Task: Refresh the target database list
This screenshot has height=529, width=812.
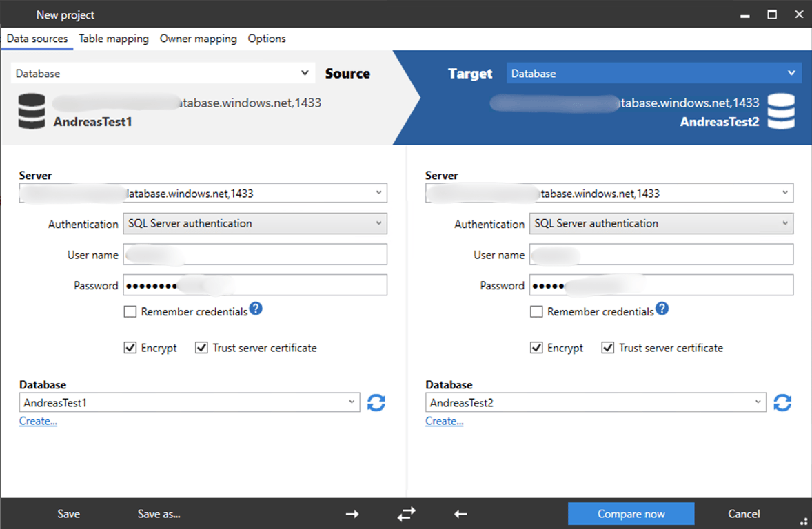Action: (x=782, y=403)
